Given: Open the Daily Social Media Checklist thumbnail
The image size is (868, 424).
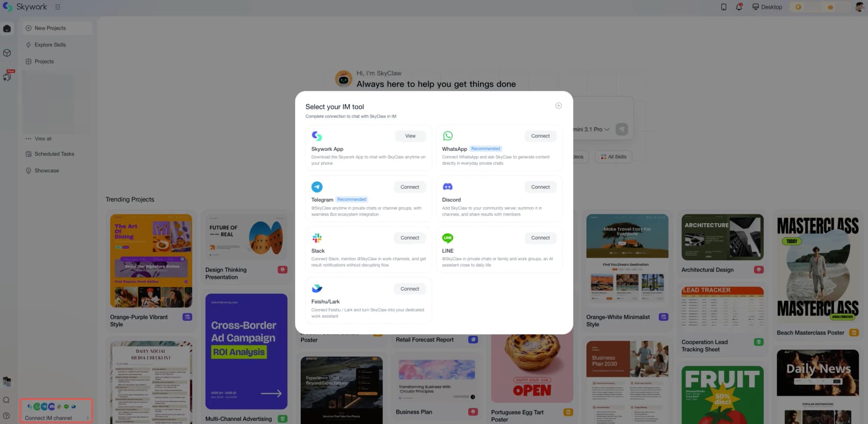Looking at the screenshot, I should [x=151, y=382].
